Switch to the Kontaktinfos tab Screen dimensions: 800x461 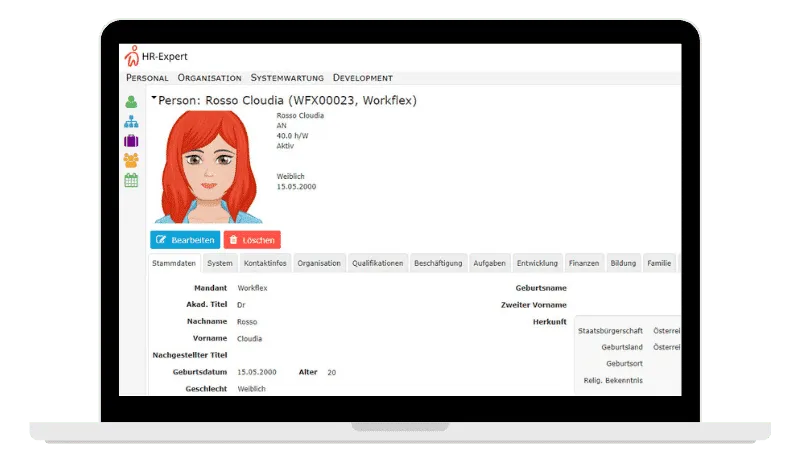click(265, 264)
